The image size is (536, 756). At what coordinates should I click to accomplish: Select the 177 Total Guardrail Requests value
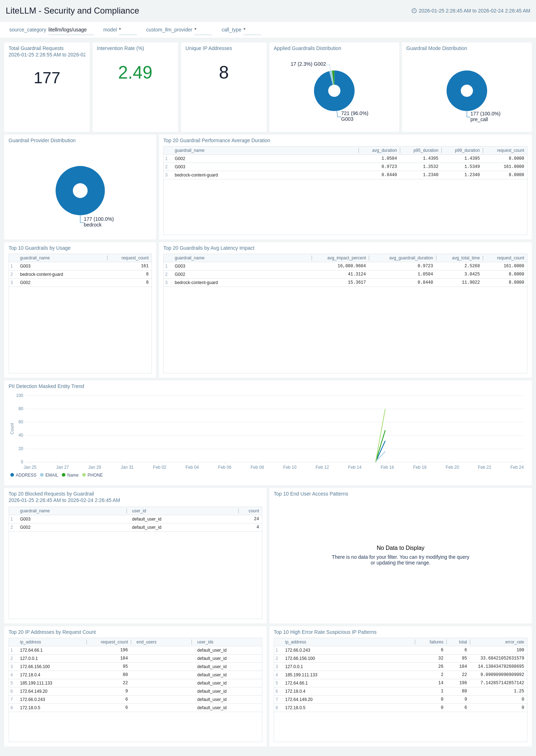(47, 78)
